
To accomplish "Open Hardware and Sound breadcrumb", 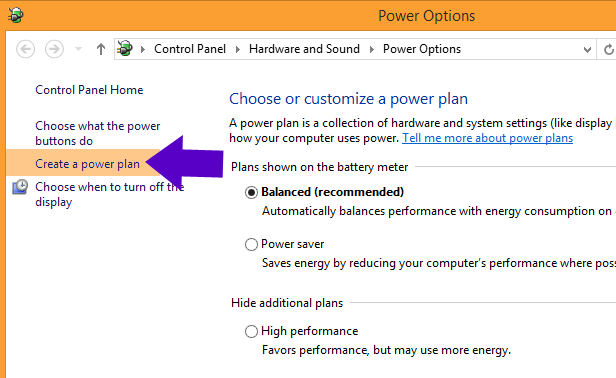I will 304,49.
